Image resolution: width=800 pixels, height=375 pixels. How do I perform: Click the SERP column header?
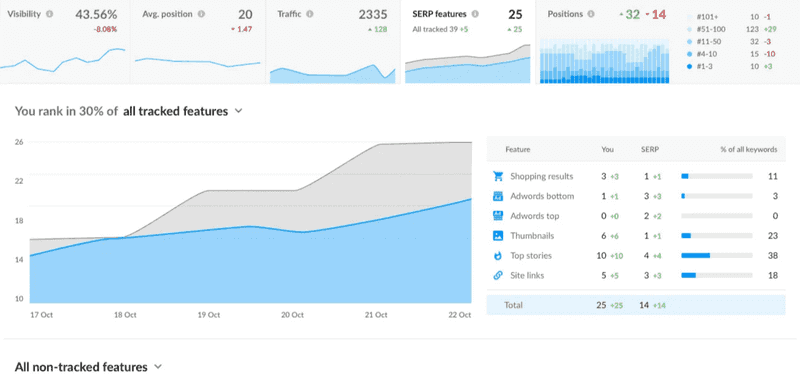[649, 150]
